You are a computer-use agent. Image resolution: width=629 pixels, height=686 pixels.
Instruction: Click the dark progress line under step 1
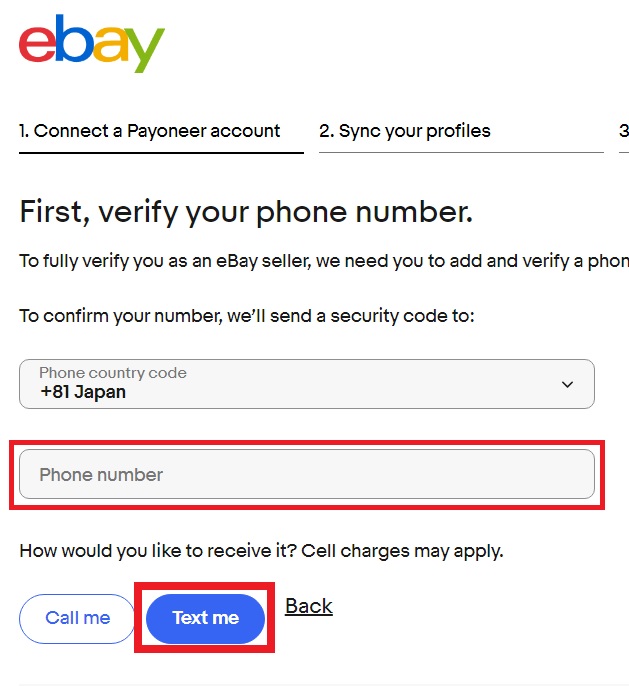click(x=161, y=153)
